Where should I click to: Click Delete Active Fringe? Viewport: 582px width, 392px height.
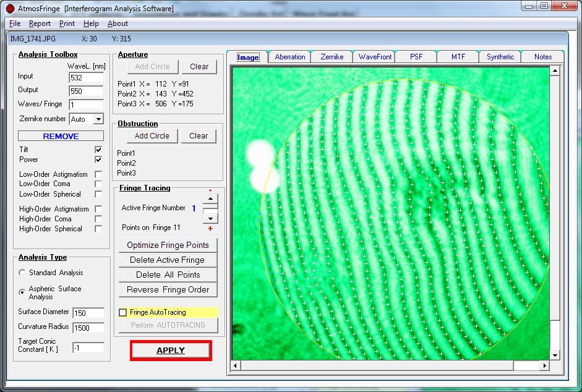(x=168, y=260)
